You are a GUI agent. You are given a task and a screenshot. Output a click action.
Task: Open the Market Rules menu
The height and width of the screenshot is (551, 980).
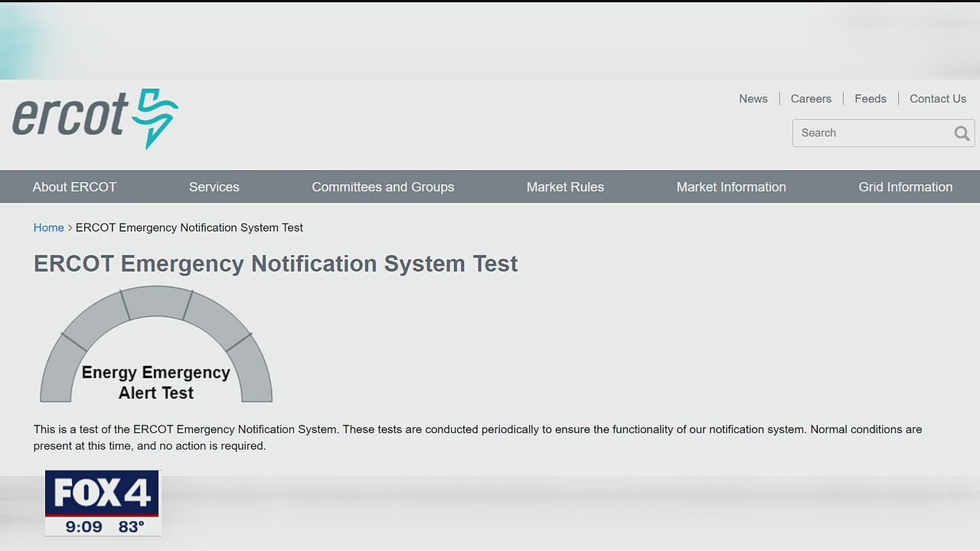coord(565,187)
